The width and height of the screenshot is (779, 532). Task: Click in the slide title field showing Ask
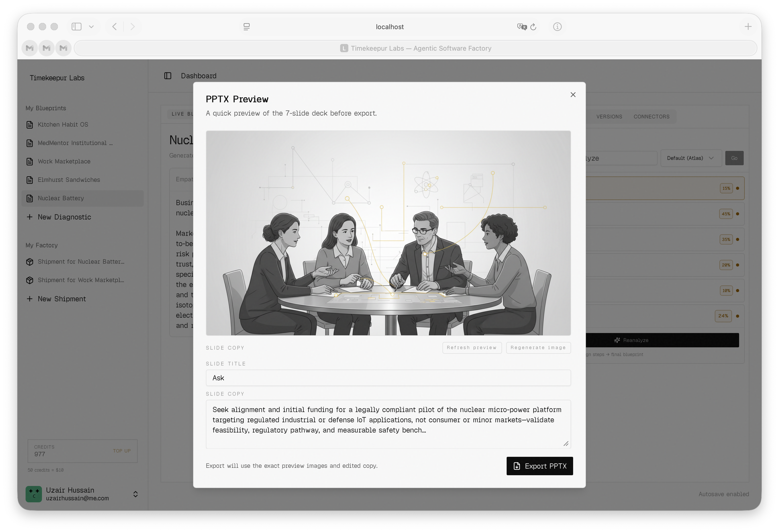pyautogui.click(x=388, y=378)
